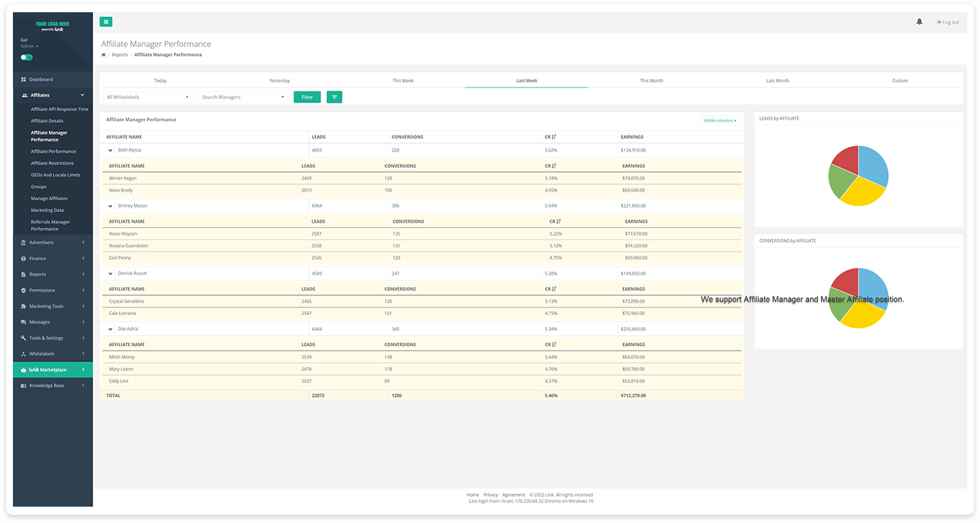Sort main table by CR icon

pos(555,137)
